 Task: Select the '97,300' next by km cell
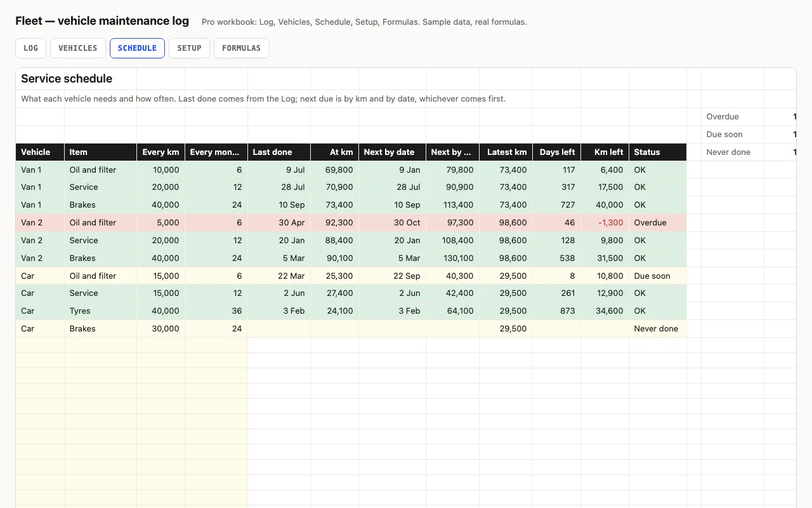click(453, 223)
